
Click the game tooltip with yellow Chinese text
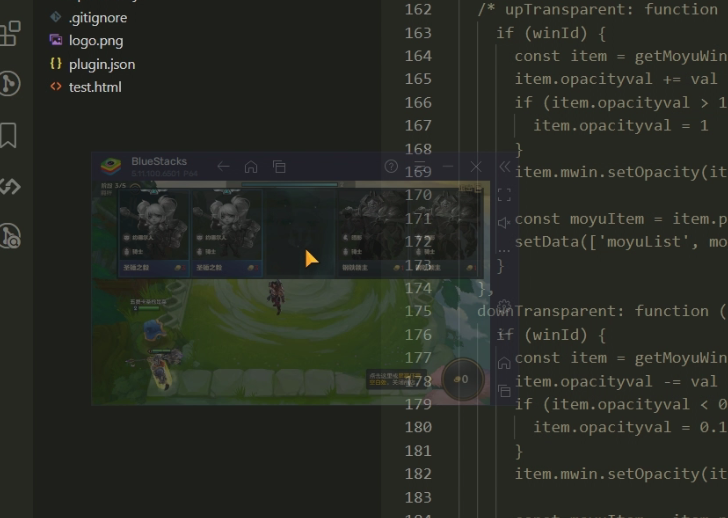[x=396, y=379]
